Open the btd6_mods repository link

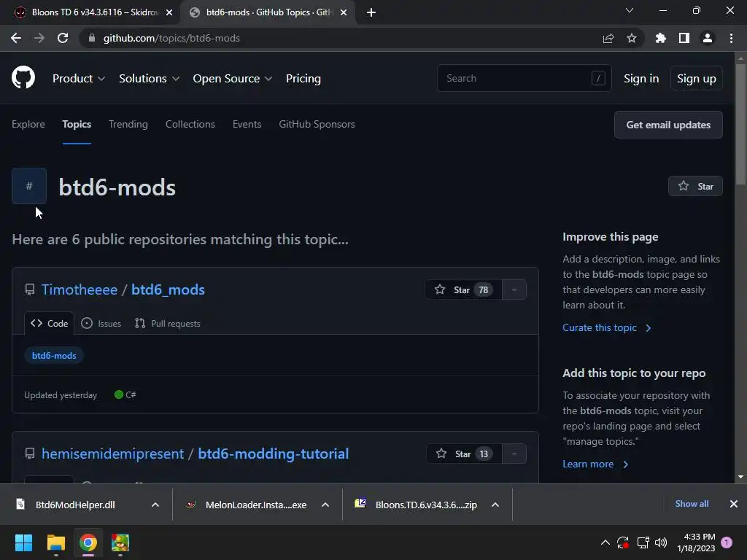point(169,289)
